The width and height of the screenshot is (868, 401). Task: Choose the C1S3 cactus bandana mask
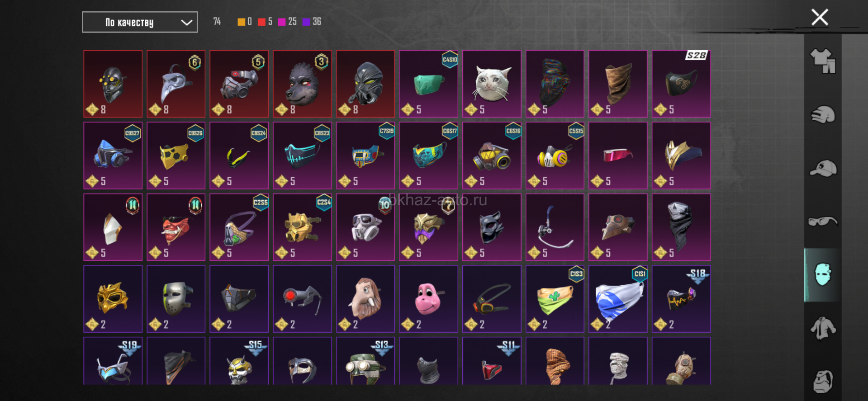coord(555,299)
